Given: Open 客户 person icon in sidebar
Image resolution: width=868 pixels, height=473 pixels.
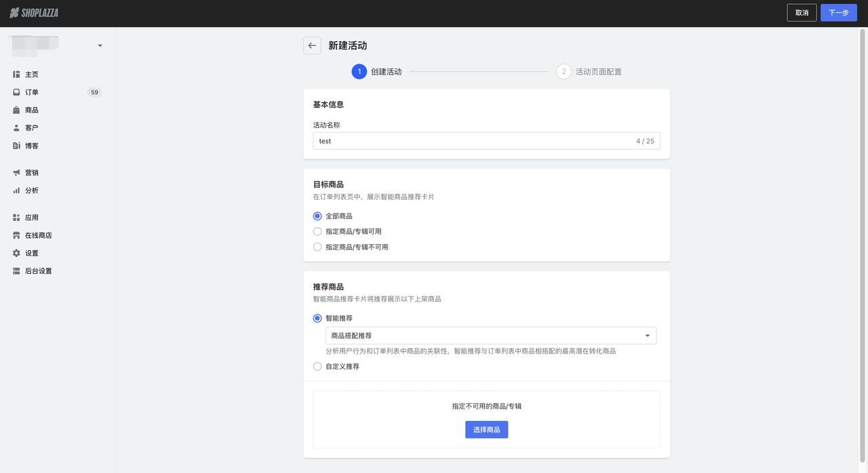Looking at the screenshot, I should point(16,128).
